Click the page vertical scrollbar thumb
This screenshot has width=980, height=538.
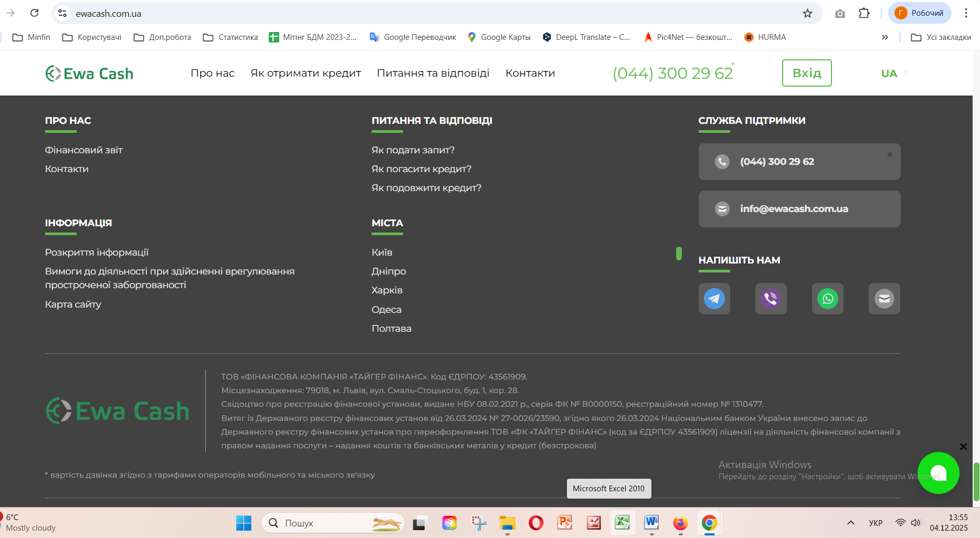pyautogui.click(x=976, y=482)
